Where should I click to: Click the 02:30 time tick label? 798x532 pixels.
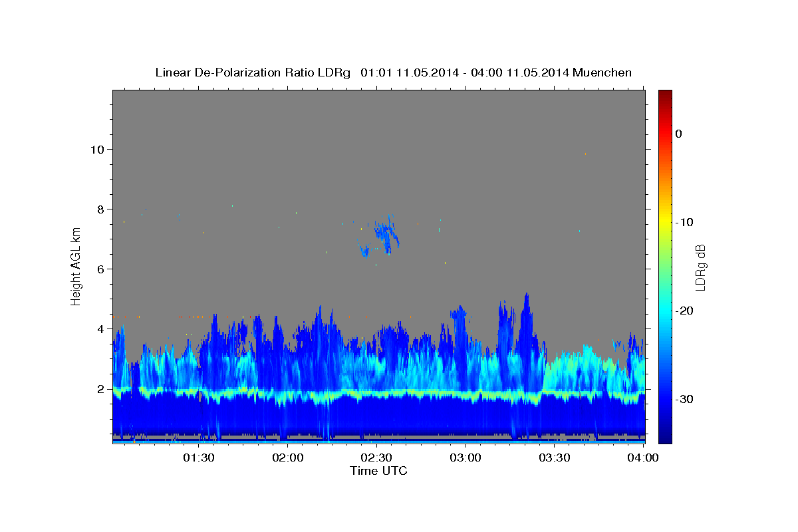[x=377, y=458]
